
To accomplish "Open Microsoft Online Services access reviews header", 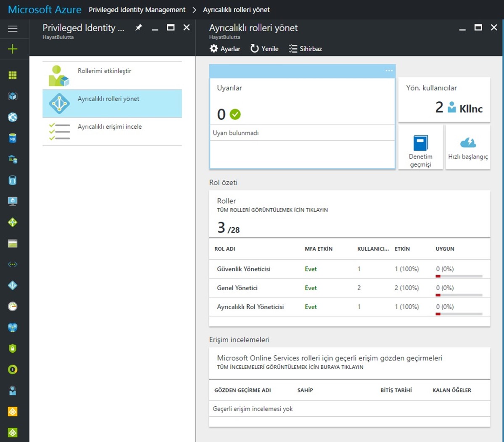I will pos(350,363).
